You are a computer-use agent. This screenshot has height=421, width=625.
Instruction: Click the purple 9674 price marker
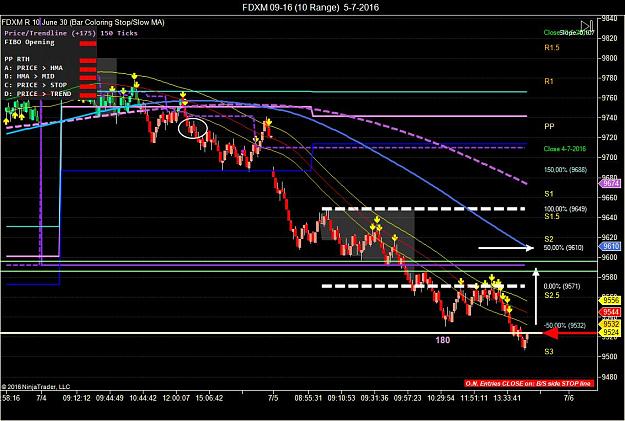(609, 184)
